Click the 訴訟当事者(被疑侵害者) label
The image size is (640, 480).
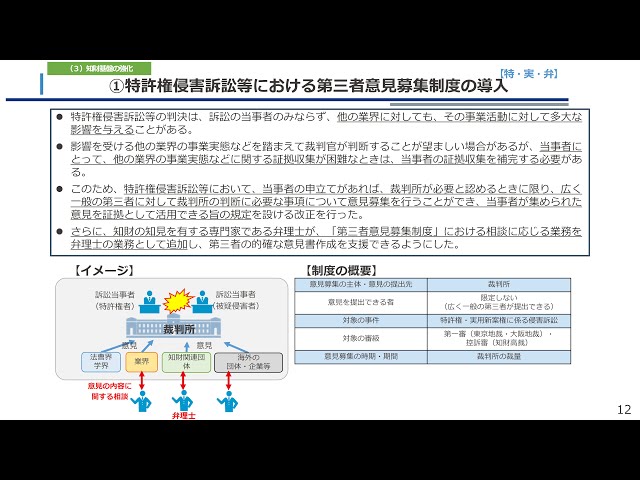point(236,300)
